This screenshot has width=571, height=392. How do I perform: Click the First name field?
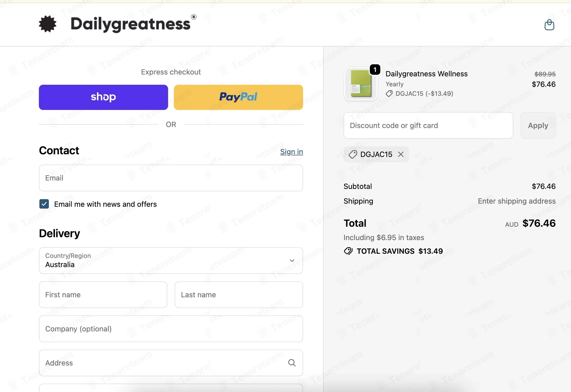point(103,295)
